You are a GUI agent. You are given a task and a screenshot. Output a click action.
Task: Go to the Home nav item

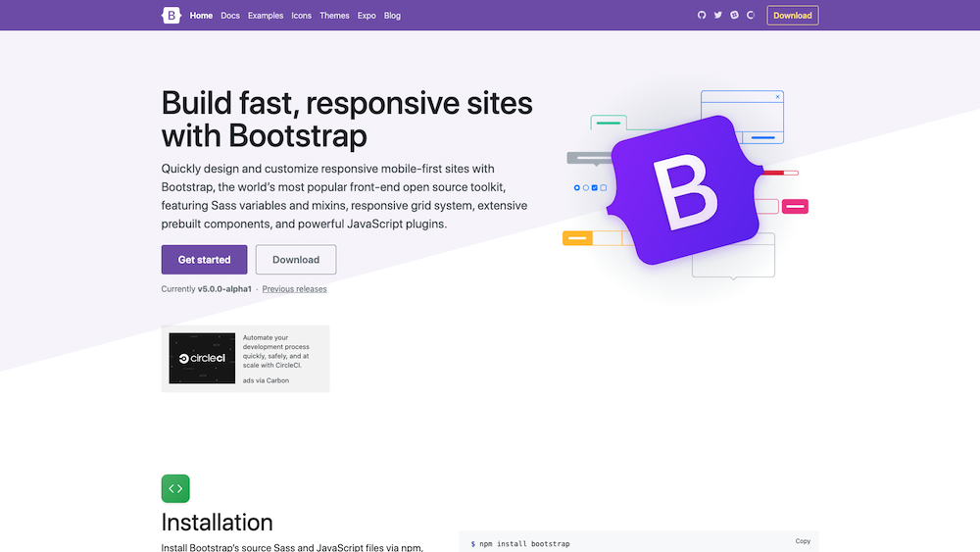(201, 16)
